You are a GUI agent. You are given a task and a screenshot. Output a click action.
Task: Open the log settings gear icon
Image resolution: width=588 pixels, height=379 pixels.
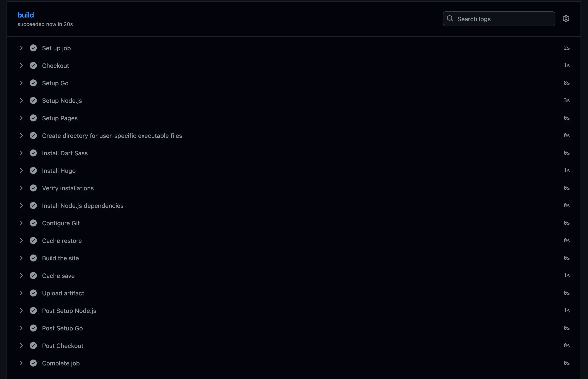pos(566,19)
